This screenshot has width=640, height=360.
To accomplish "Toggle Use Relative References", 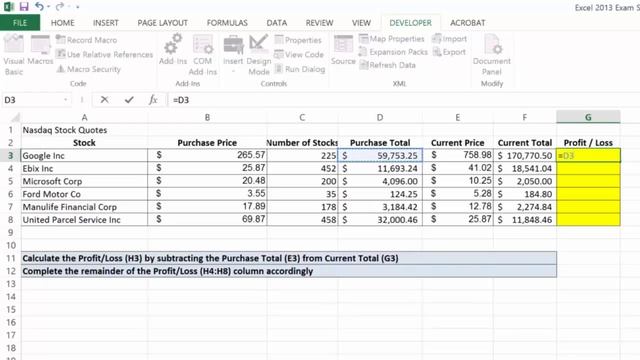I will pos(104,54).
